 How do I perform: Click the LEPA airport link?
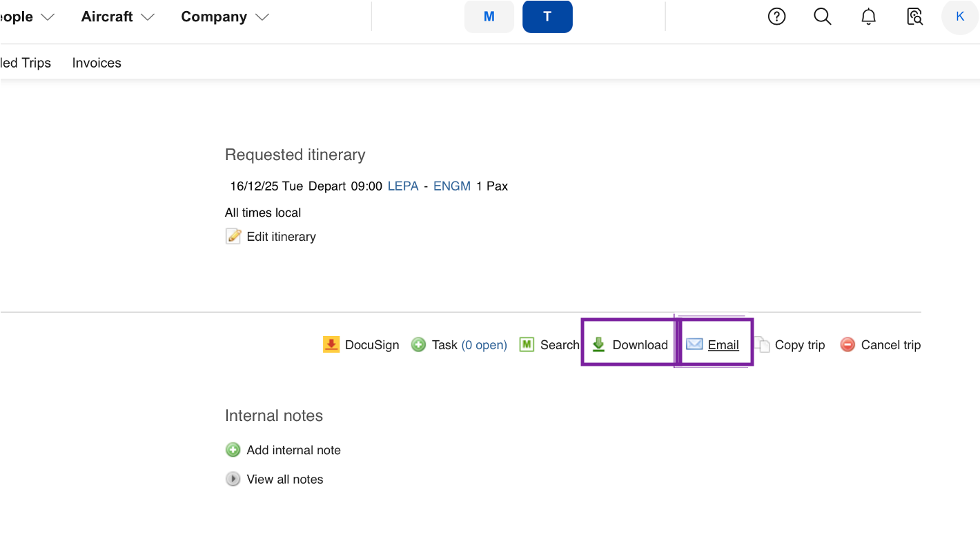click(x=403, y=186)
